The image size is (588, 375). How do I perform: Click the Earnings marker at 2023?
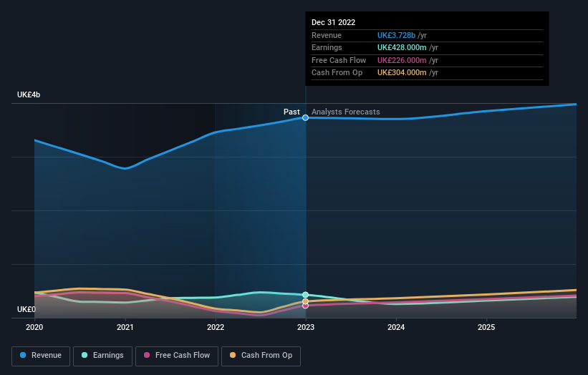(x=305, y=295)
